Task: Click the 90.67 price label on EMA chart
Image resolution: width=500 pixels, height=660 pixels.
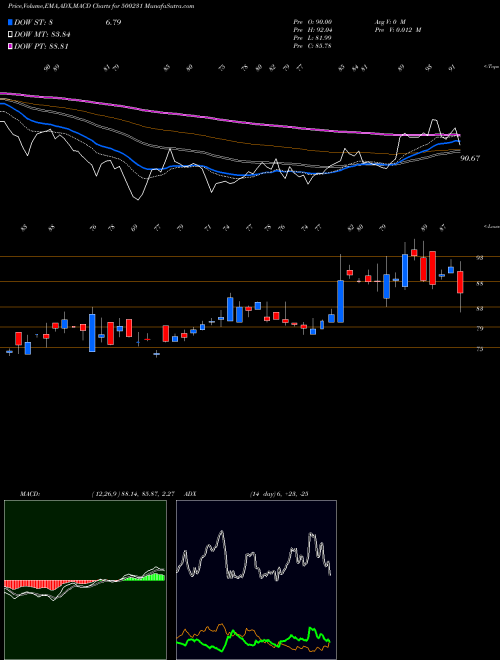Action: click(x=470, y=159)
